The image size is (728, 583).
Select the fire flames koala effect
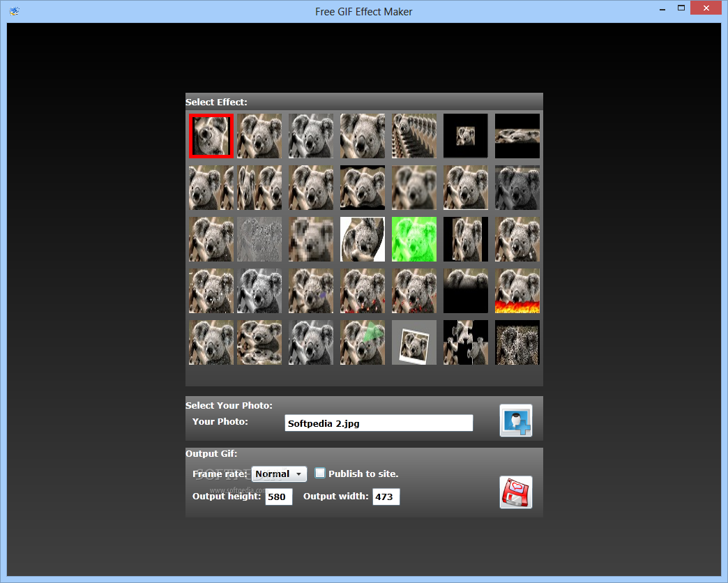coord(517,291)
